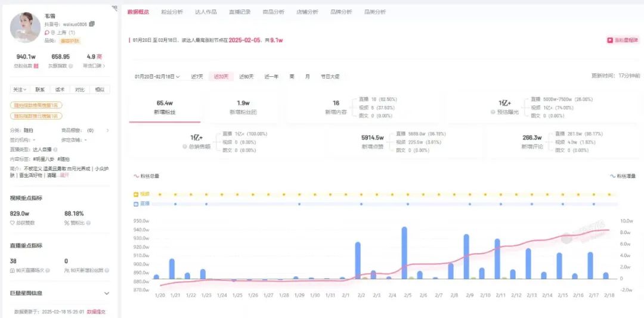Click the yellow 视频 legend icon
The image size is (644, 318).
coord(136,194)
